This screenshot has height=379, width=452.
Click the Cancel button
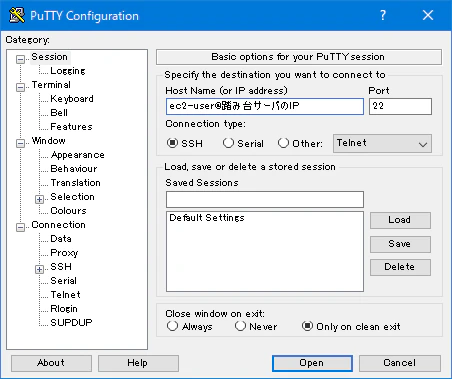400,363
